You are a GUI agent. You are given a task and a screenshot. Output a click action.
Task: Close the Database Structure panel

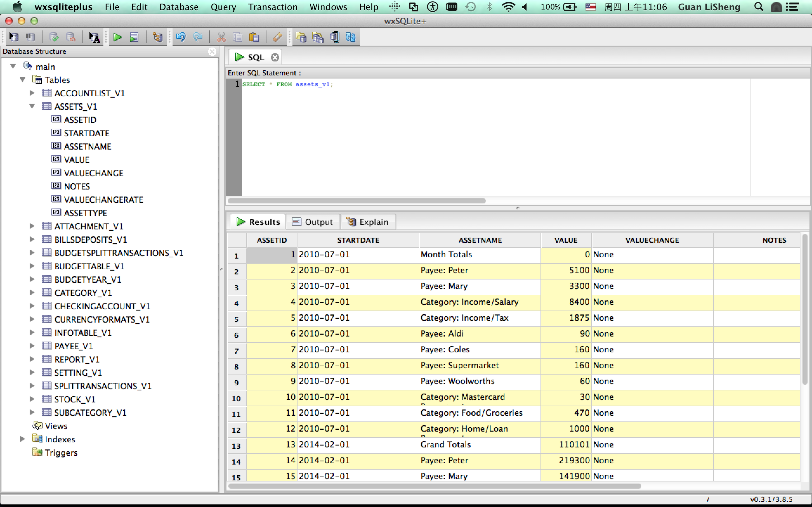point(212,52)
